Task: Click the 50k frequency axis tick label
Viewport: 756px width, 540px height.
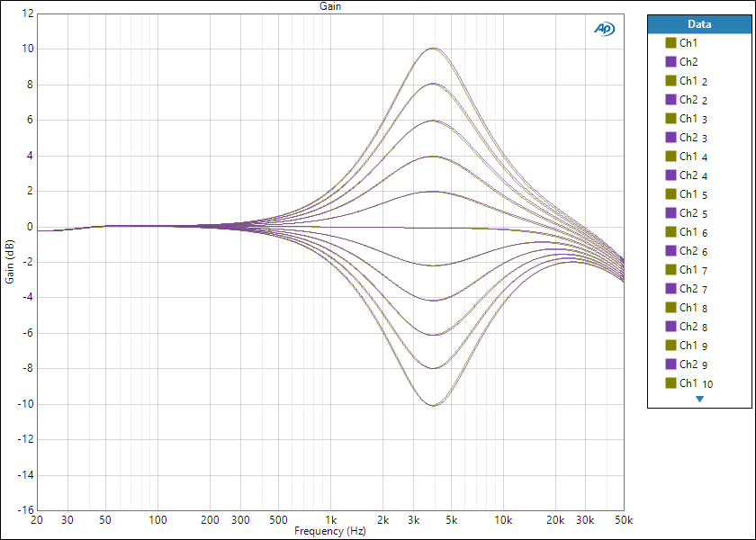Action: (x=624, y=520)
